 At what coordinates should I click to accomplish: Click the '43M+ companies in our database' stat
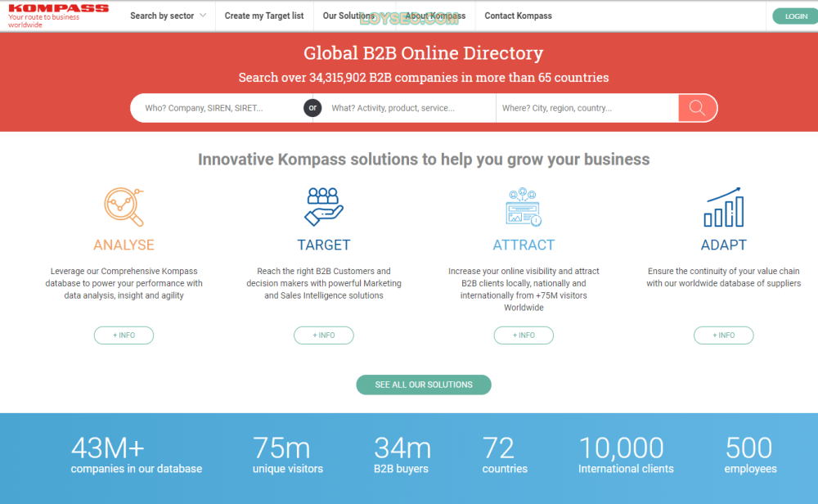136,455
